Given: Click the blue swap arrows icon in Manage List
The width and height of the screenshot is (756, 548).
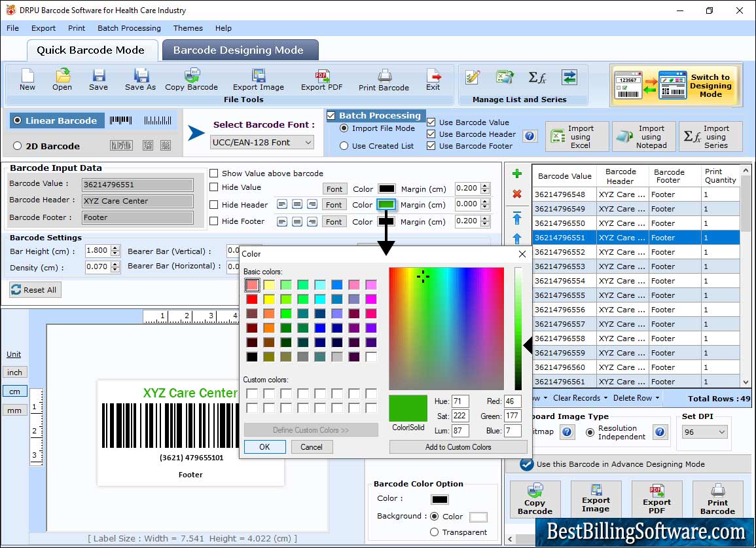Looking at the screenshot, I should (569, 77).
